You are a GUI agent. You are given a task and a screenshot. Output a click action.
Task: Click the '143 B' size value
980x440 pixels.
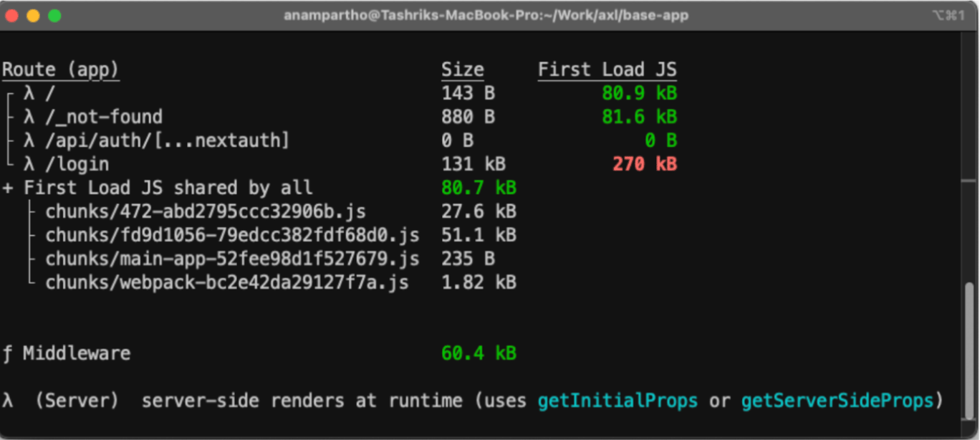tap(468, 93)
